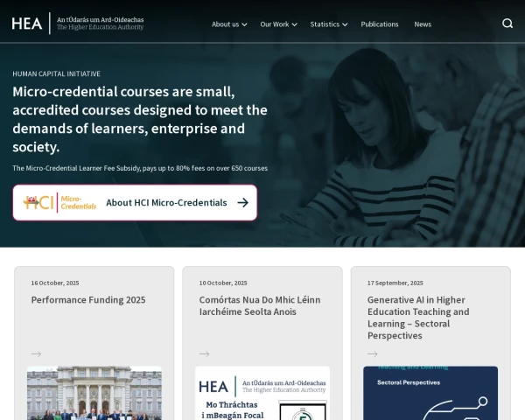Click Parliament building photo thumbnail
525x420 pixels.
(94, 393)
